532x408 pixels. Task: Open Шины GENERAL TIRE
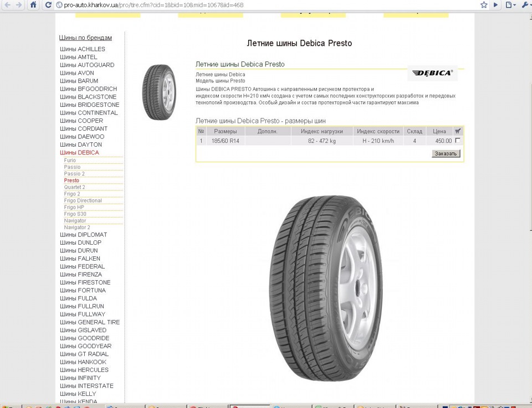[90, 322]
